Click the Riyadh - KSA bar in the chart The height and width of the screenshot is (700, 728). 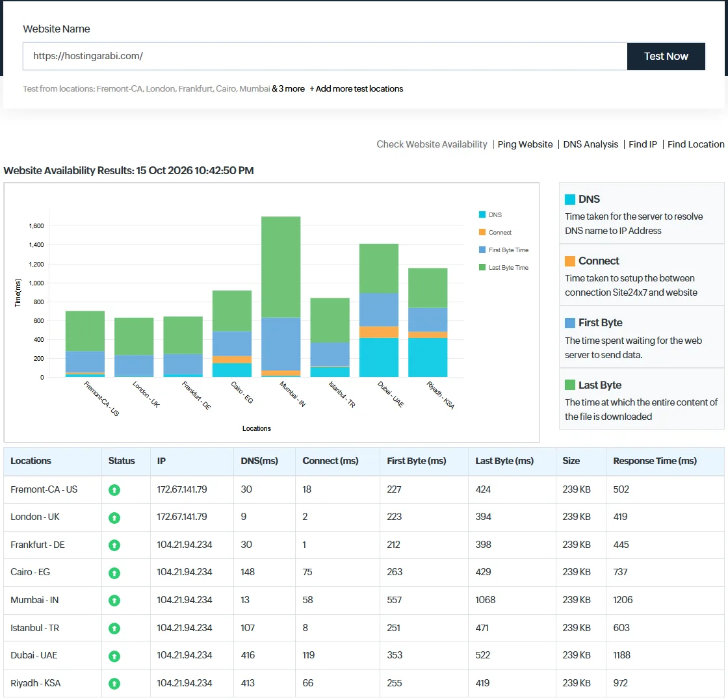pyautogui.click(x=428, y=322)
